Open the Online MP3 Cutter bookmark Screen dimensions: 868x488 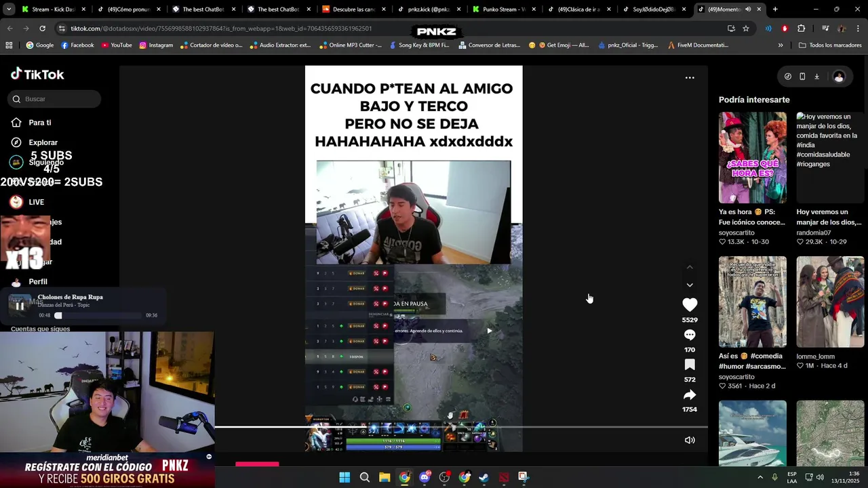click(x=350, y=45)
